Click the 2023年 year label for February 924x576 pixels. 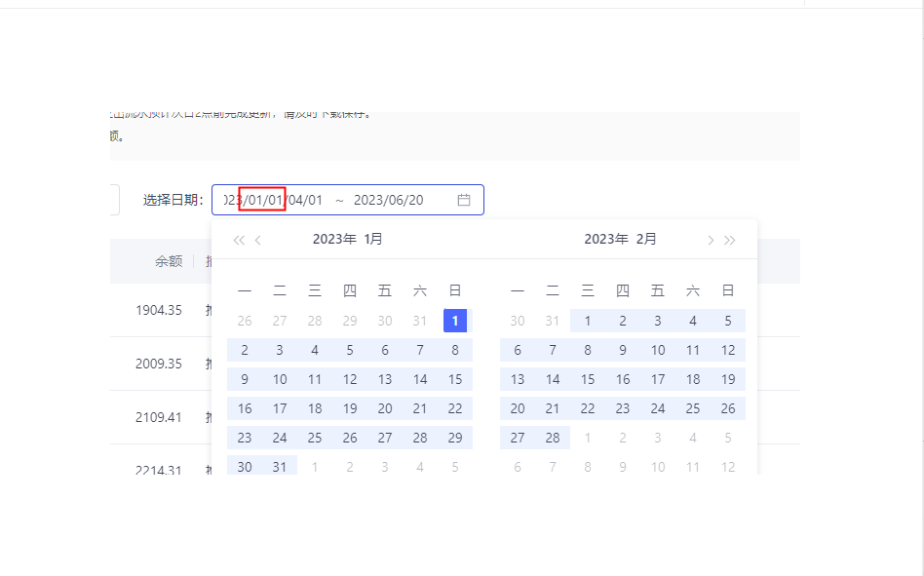(605, 239)
